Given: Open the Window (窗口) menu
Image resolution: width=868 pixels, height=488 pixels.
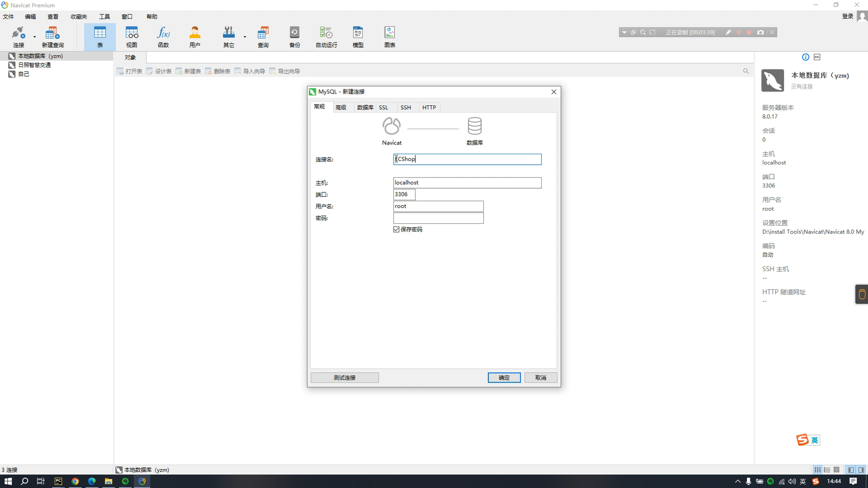Looking at the screenshot, I should [x=127, y=17].
